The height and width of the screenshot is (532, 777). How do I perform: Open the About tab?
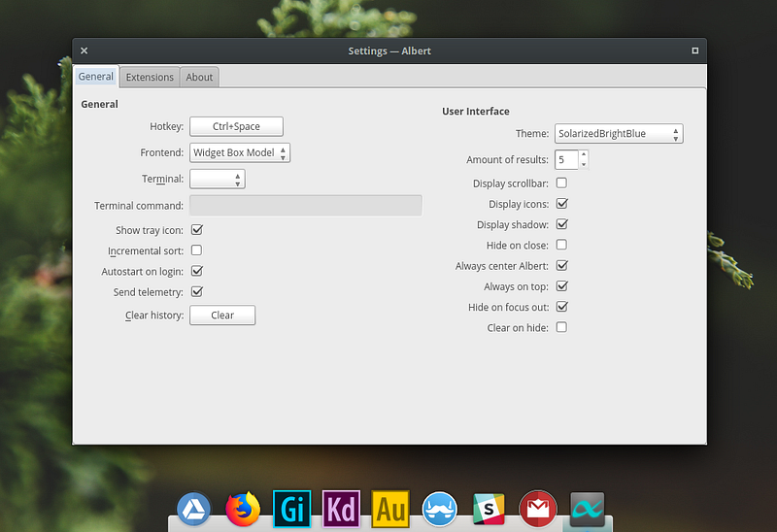pyautogui.click(x=199, y=78)
